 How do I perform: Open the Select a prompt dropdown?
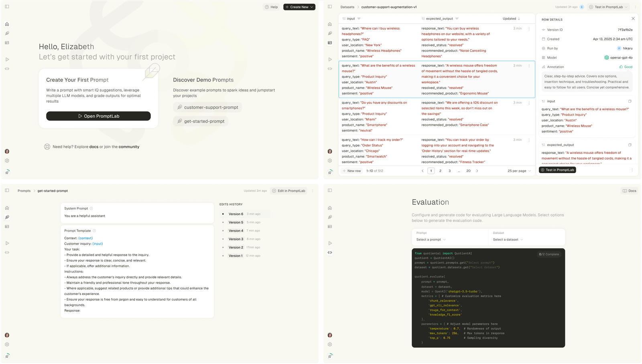point(430,239)
